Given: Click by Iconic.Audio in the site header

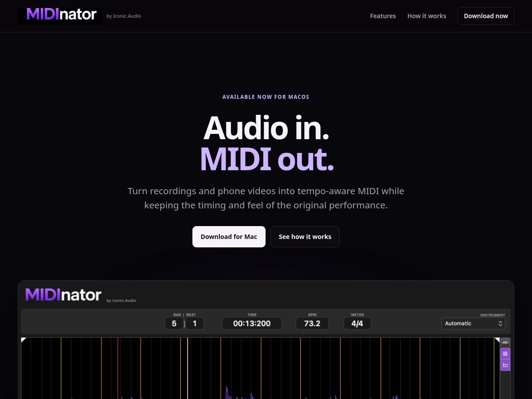Looking at the screenshot, I should (124, 16).
